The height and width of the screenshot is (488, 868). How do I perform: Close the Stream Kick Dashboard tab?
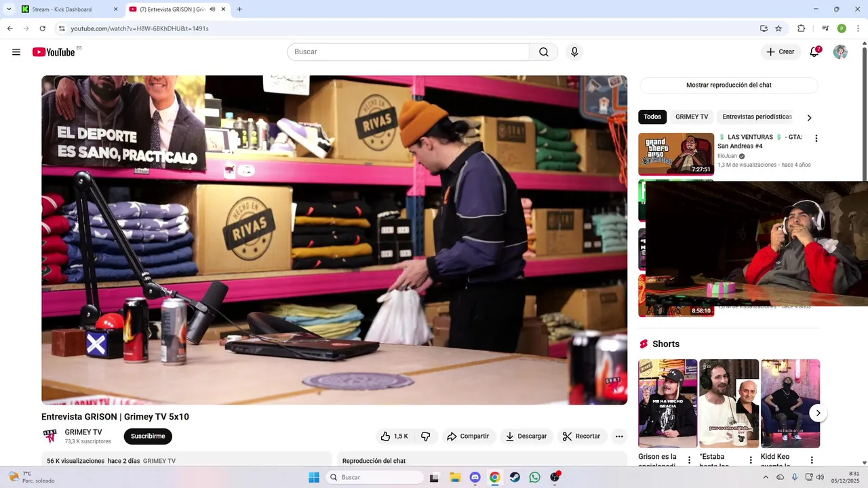[x=115, y=9]
